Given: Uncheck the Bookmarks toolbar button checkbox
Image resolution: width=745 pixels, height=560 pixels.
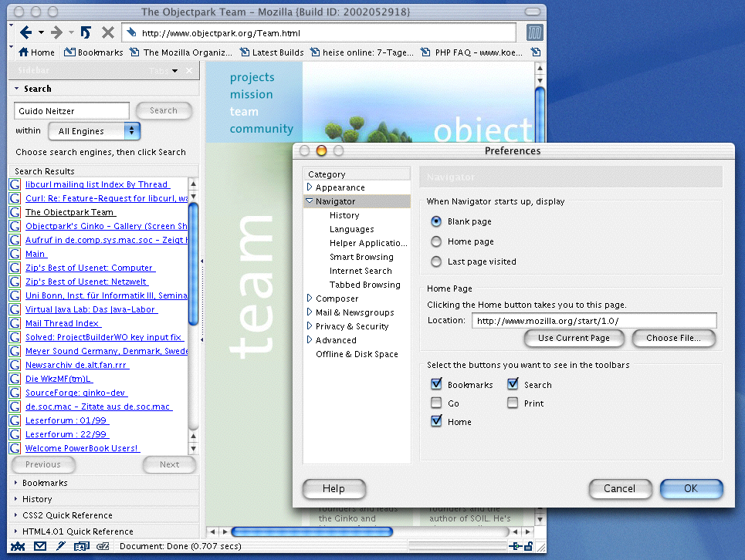Looking at the screenshot, I should (435, 384).
